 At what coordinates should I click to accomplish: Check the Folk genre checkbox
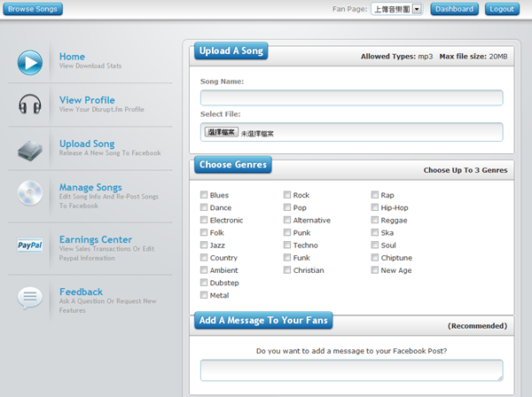[x=204, y=232]
